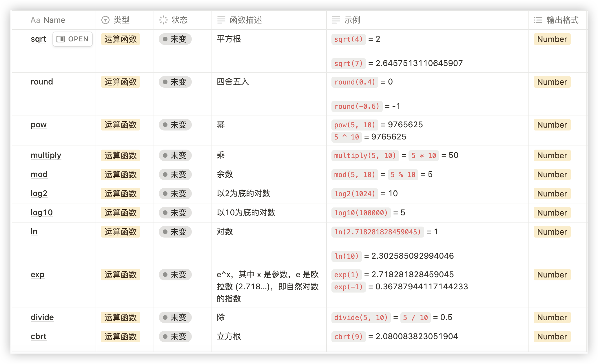Click the Aa icon in the Name column header
The image size is (598, 364).
click(x=35, y=20)
